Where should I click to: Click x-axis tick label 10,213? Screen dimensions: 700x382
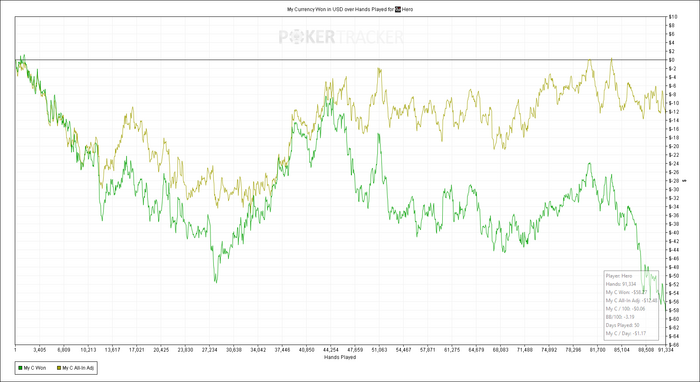tap(88, 350)
